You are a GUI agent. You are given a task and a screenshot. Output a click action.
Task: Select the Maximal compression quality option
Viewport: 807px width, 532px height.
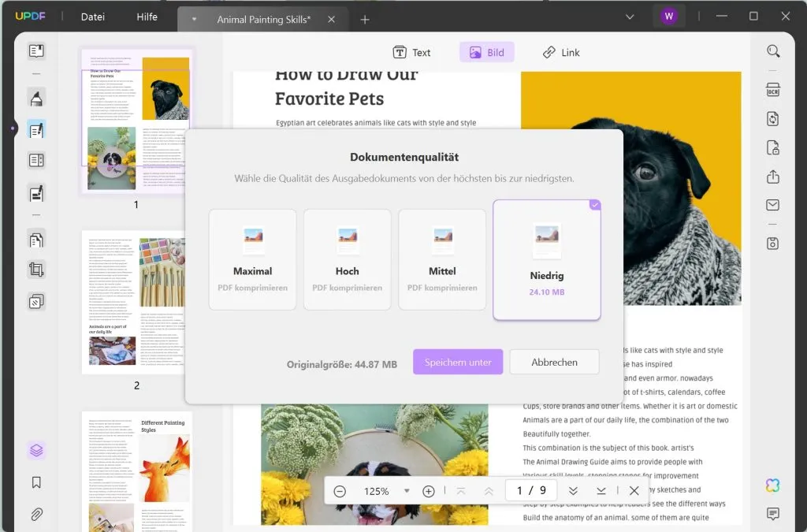point(252,259)
